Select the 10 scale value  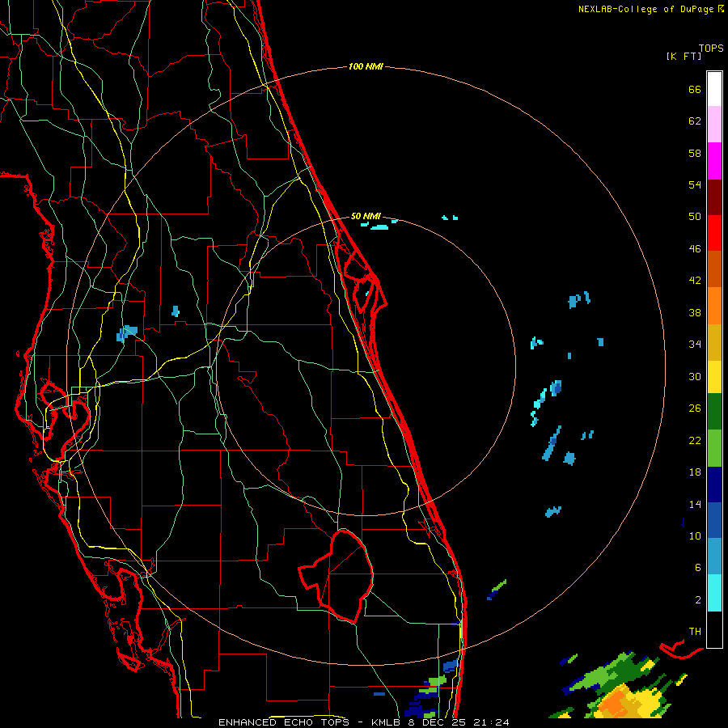tap(695, 535)
